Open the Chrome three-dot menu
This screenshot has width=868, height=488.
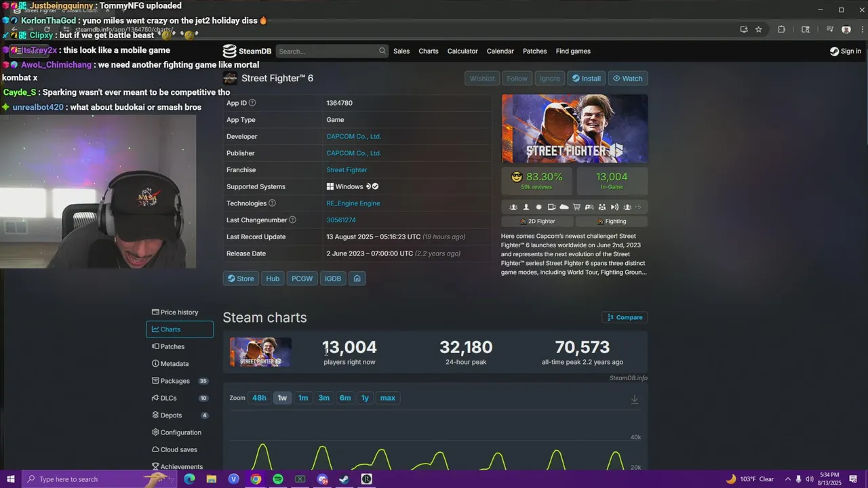pyautogui.click(x=863, y=29)
